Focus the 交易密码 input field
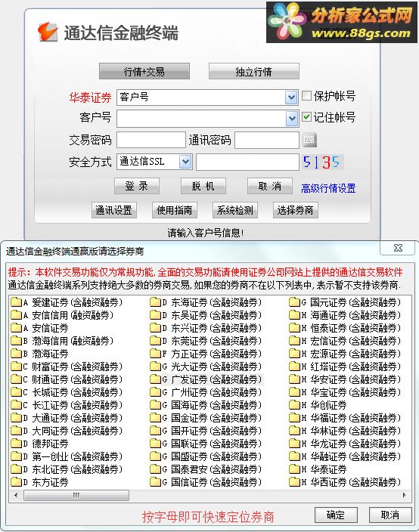 [x=151, y=140]
